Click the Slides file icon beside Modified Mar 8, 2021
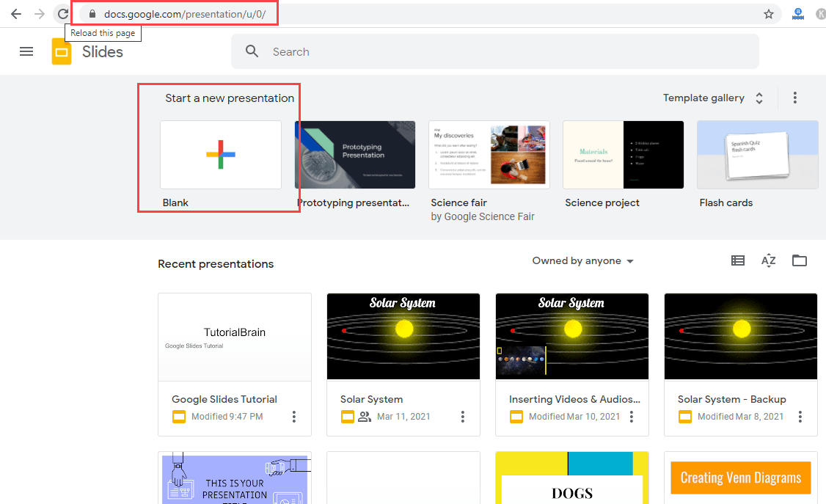Screen dimensions: 826x504 tap(685, 417)
